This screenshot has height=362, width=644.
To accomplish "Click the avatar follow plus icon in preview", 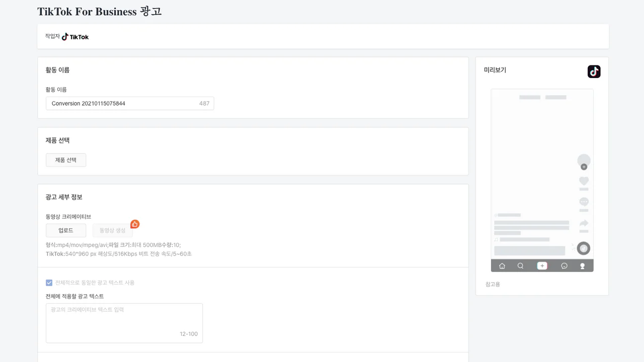I will pyautogui.click(x=584, y=166).
